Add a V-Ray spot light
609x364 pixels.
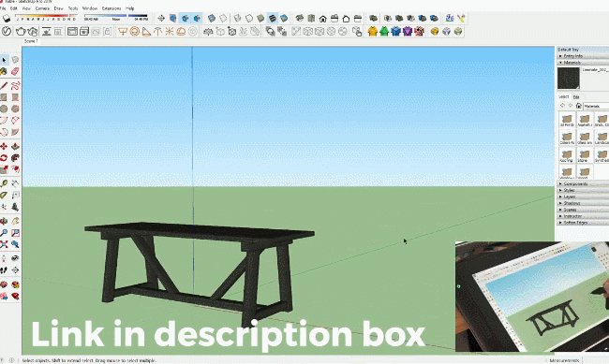[146, 32]
